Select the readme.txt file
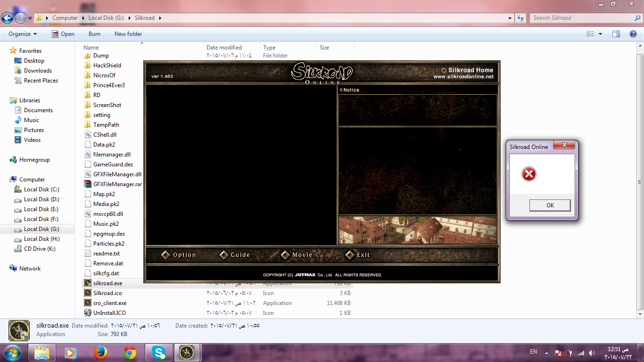This screenshot has width=644, height=362. coord(107,254)
